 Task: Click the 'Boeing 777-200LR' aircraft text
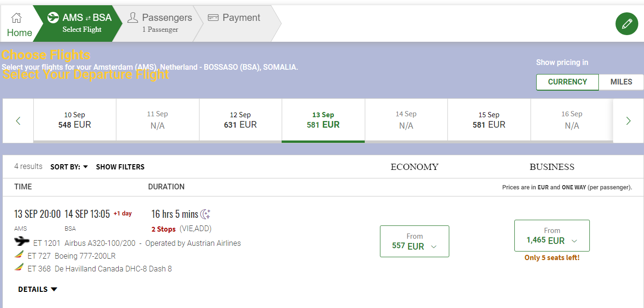click(x=85, y=256)
